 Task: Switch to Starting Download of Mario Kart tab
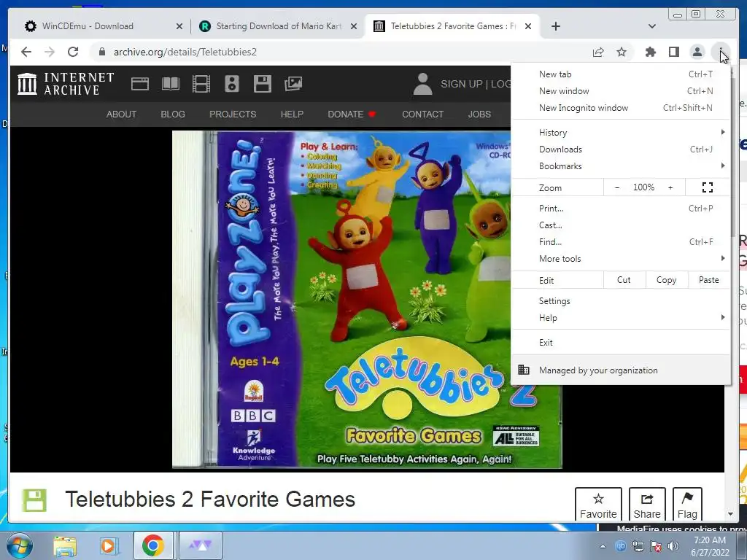click(x=279, y=26)
